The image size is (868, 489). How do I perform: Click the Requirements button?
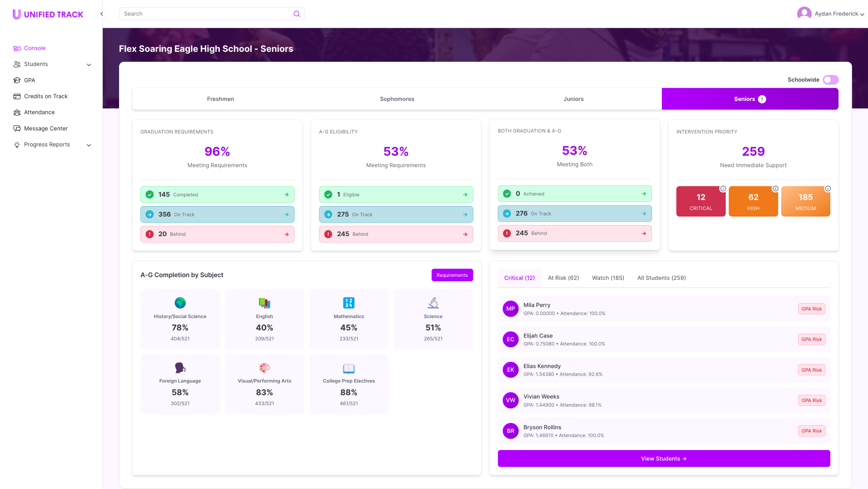pyautogui.click(x=452, y=275)
